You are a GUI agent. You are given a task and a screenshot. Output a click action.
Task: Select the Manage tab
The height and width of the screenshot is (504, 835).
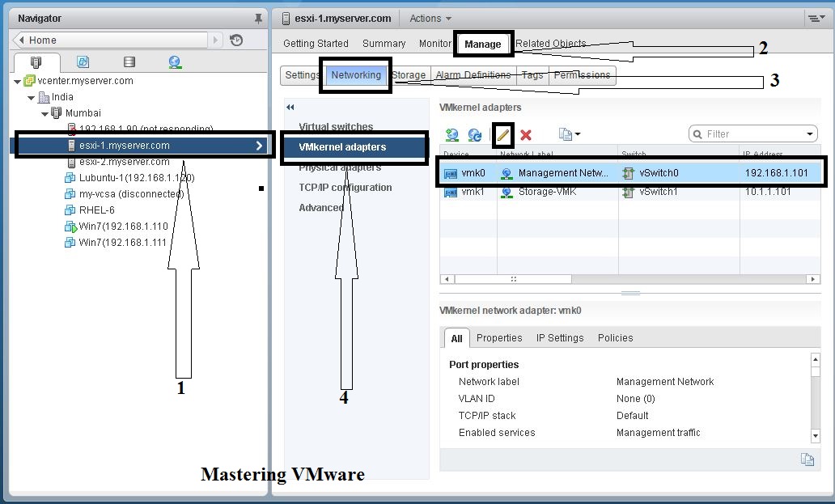pos(482,44)
